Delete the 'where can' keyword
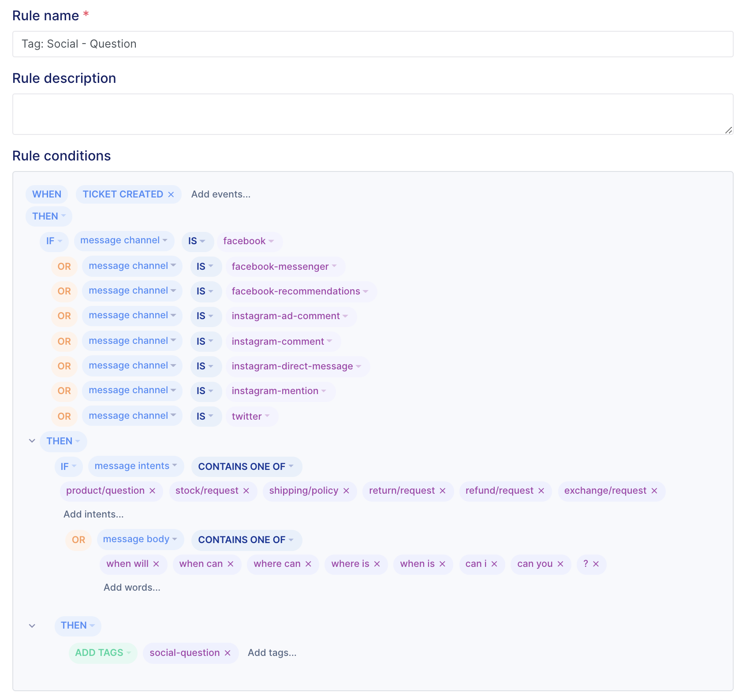The height and width of the screenshot is (700, 746). pyautogui.click(x=309, y=564)
